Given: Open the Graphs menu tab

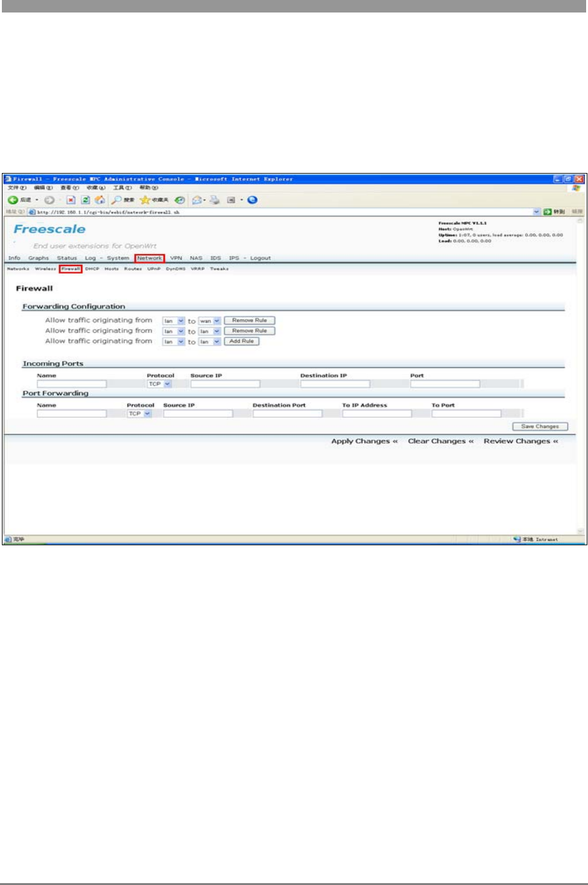Looking at the screenshot, I should (38, 258).
